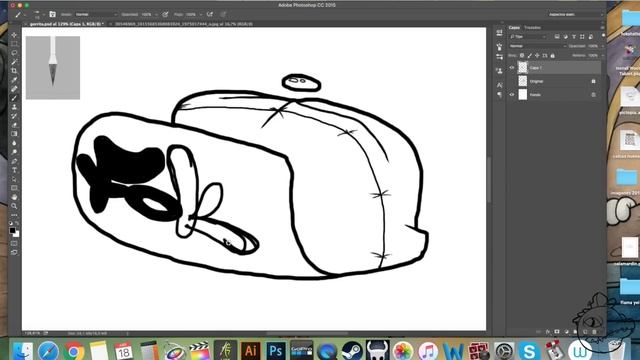Viewport: 640px width, 360px height.
Task: Select the Dodge tool
Action: coord(14,152)
